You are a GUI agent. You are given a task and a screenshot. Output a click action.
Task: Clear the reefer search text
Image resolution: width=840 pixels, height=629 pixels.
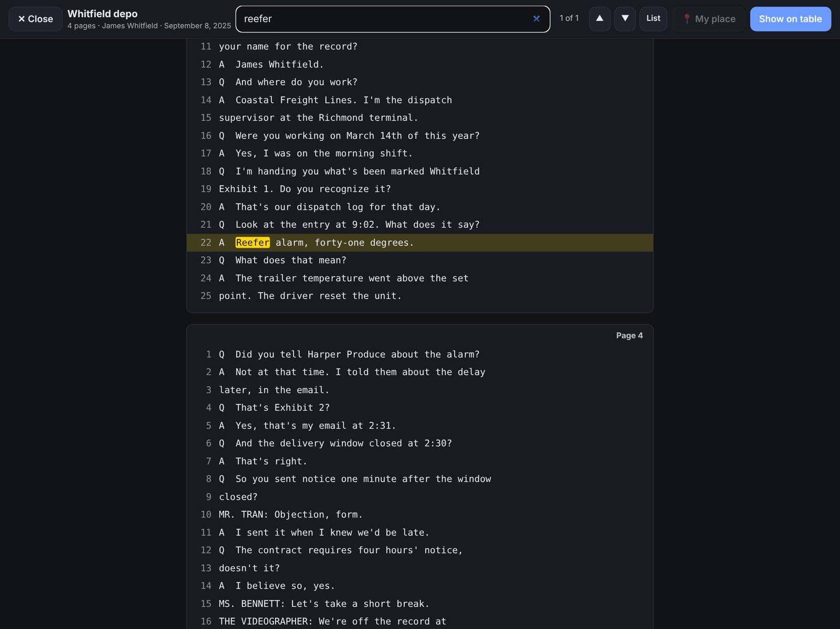[x=537, y=19]
